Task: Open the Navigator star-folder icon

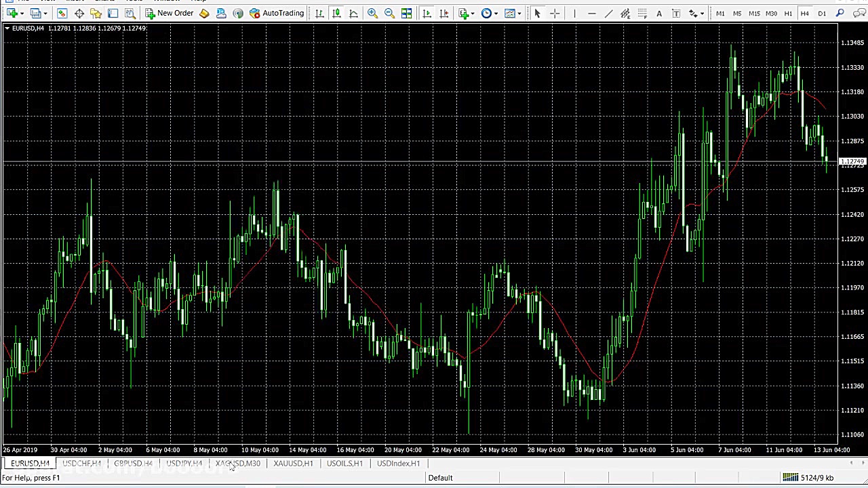Action: tap(96, 13)
